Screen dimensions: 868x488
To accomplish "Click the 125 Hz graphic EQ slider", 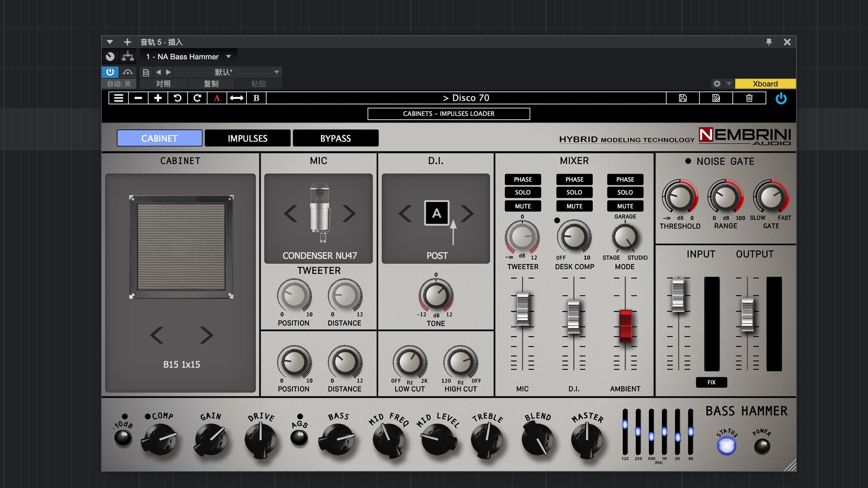I will point(625,432).
